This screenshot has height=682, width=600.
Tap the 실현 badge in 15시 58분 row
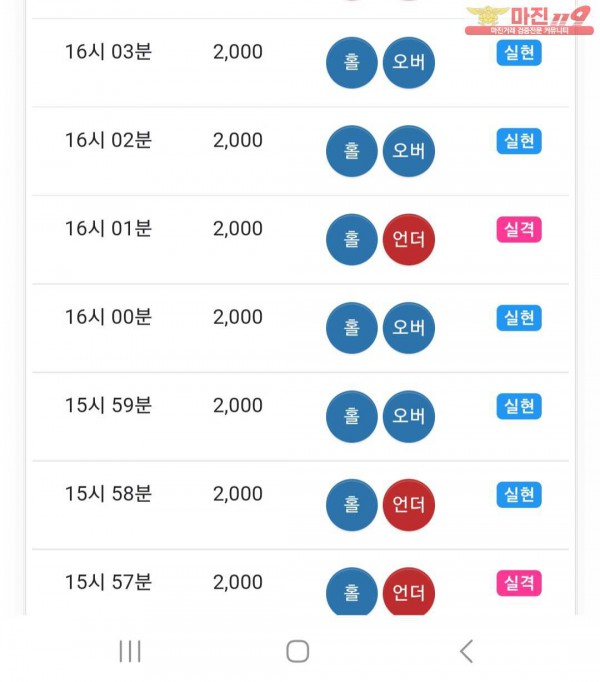coord(519,495)
